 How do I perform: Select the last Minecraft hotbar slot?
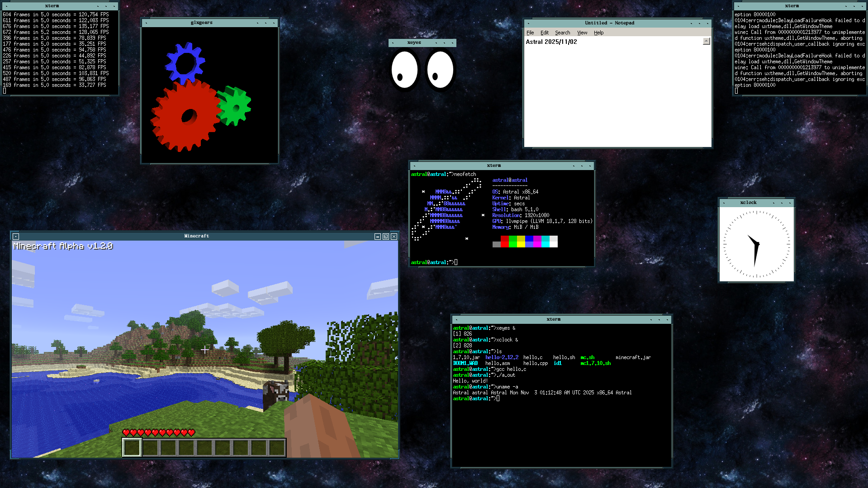[276, 448]
